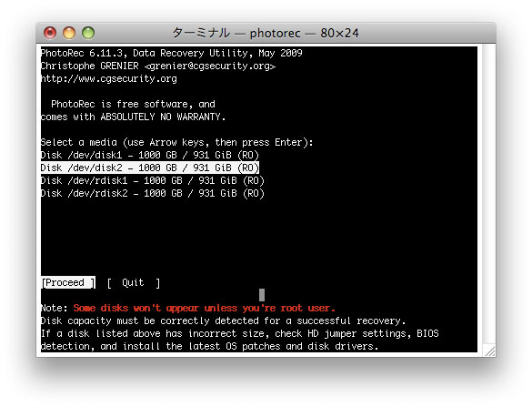Viewport: 532px width, 407px height.
Task: Click the grenier@cgsecurity.org email address
Action: coord(210,66)
